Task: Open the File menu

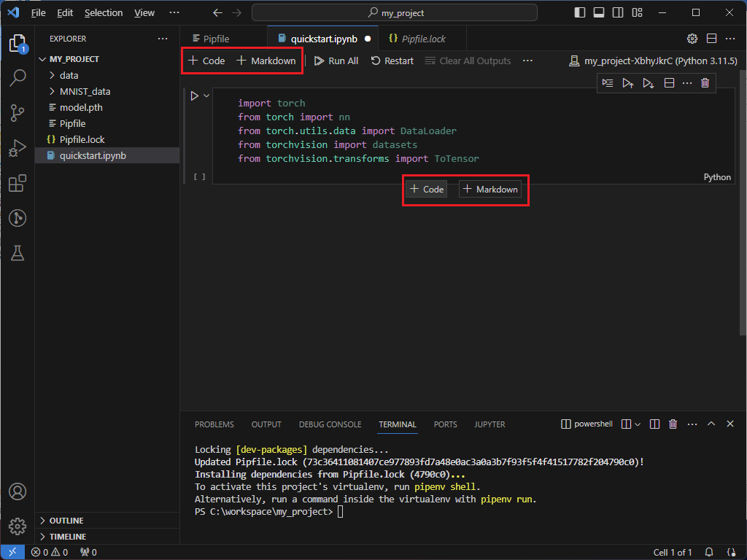Action: tap(38, 13)
